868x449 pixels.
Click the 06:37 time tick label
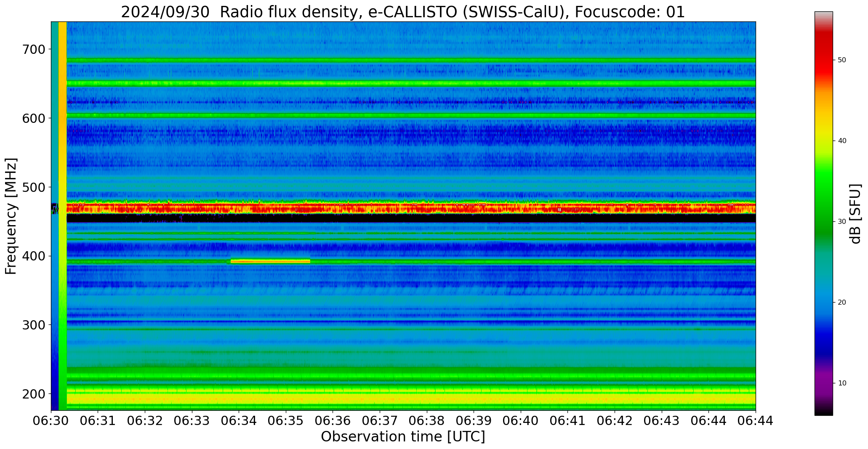(380, 421)
